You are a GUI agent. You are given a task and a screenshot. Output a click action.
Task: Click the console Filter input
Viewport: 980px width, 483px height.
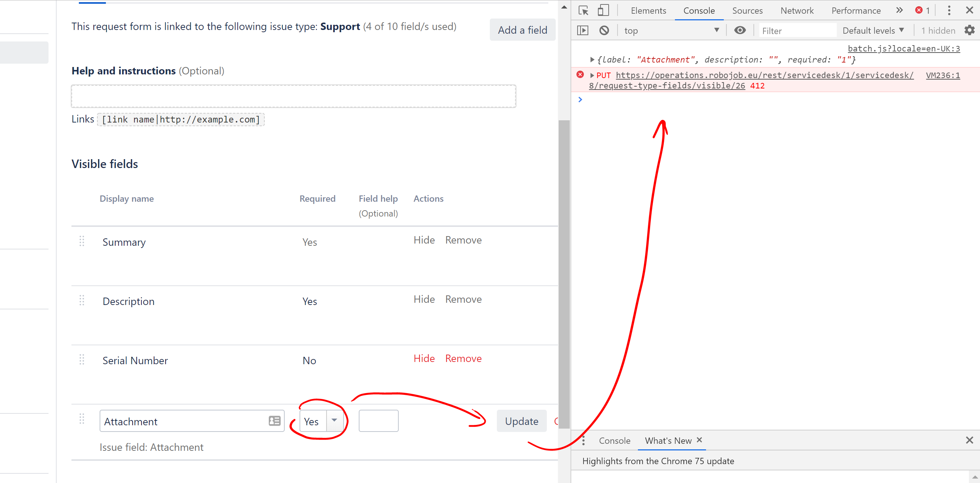(x=797, y=30)
